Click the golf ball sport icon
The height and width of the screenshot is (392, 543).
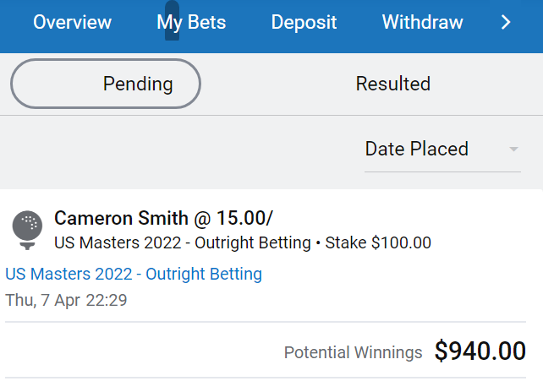tap(27, 230)
